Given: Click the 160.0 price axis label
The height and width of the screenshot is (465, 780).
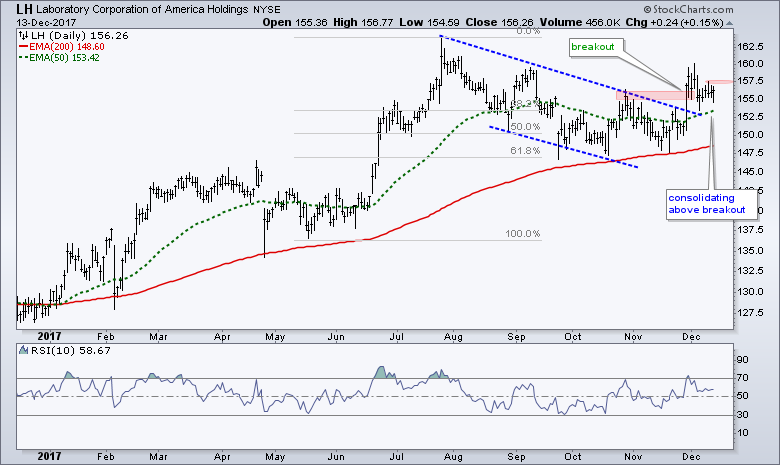Looking at the screenshot, I should pyautogui.click(x=750, y=64).
